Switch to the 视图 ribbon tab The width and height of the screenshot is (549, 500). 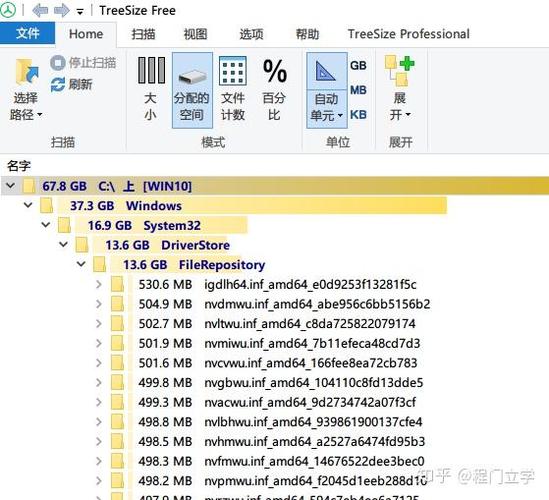tap(196, 34)
